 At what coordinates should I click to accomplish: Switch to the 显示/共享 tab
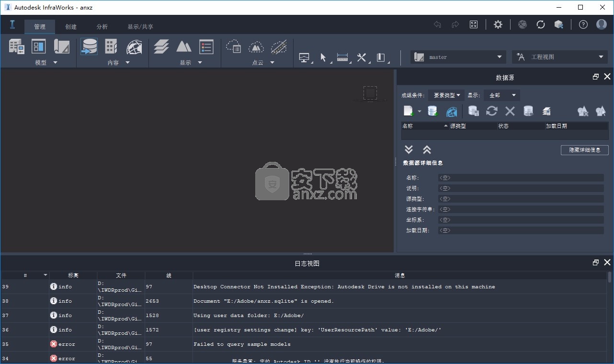pos(140,27)
